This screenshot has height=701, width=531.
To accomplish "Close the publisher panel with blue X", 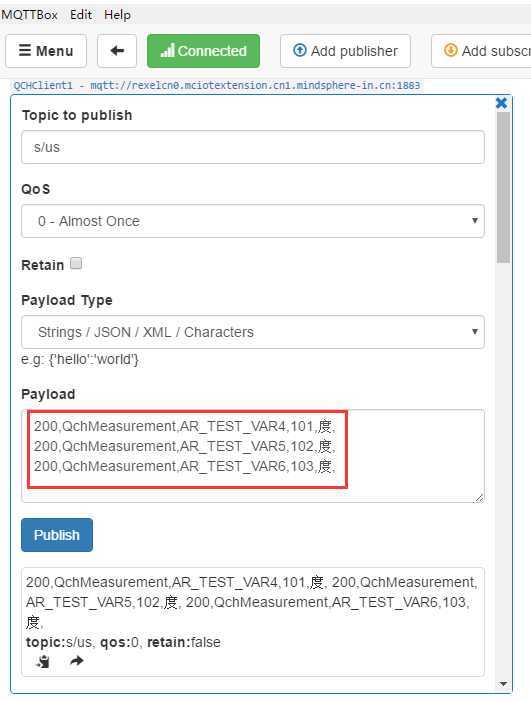I will point(501,103).
